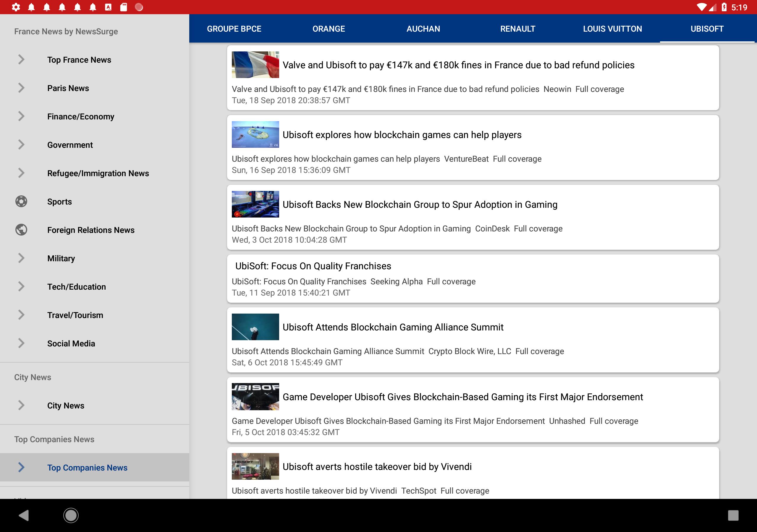Expand the Tech/Education chevron
This screenshot has height=532, width=757.
(x=21, y=286)
